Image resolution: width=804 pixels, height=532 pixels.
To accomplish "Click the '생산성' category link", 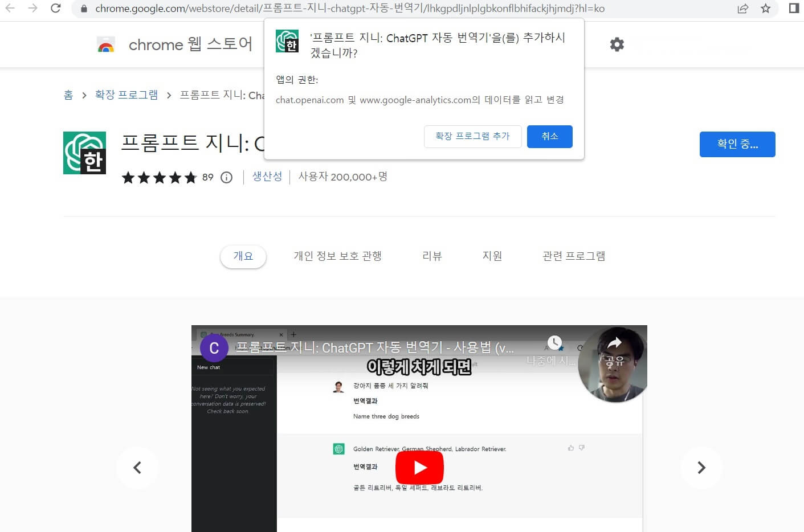I will coord(267,177).
